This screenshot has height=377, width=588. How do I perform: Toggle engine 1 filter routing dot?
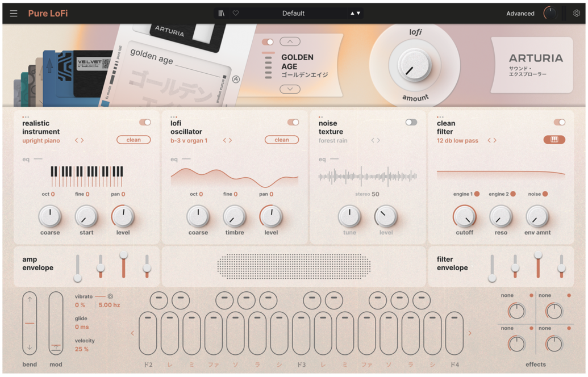coord(477,194)
